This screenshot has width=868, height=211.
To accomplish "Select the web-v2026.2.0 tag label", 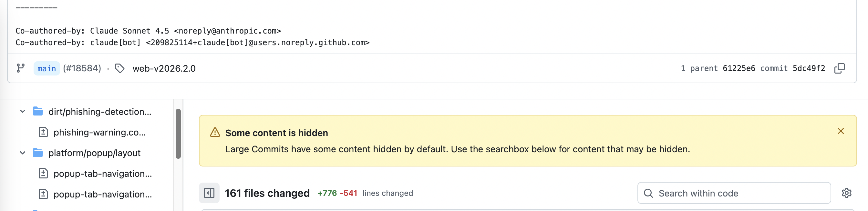I will [x=164, y=68].
